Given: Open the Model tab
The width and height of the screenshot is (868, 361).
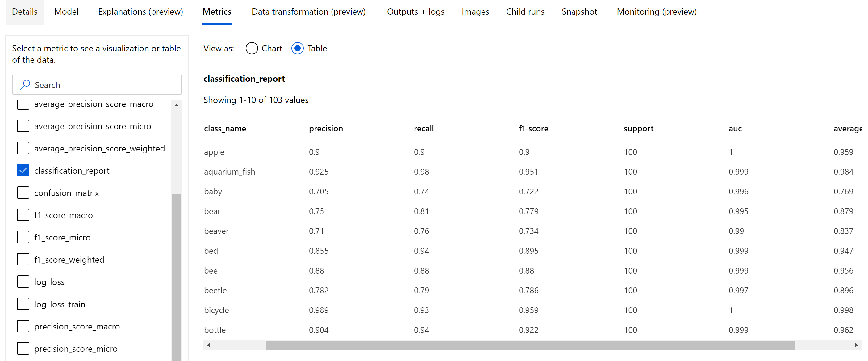Looking at the screenshot, I should click(65, 12).
